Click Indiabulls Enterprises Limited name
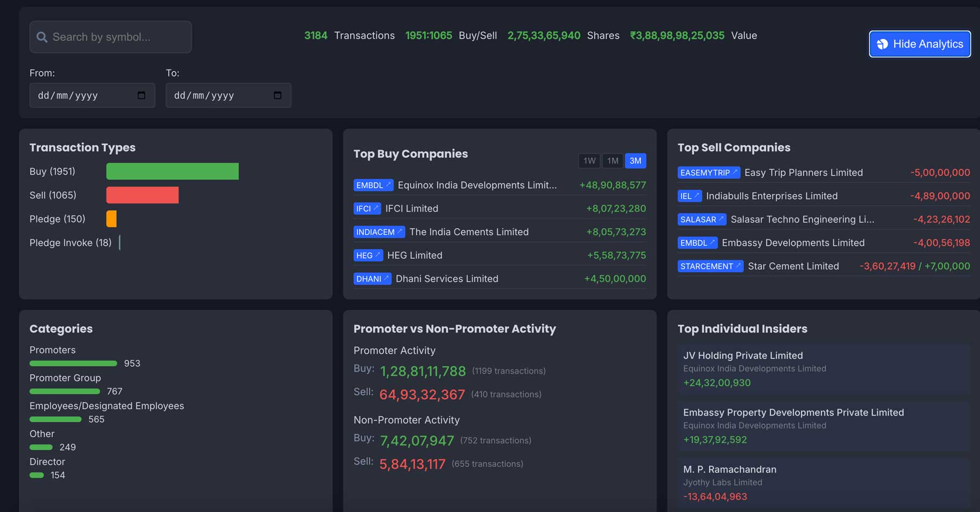980x512 pixels. 772,196
